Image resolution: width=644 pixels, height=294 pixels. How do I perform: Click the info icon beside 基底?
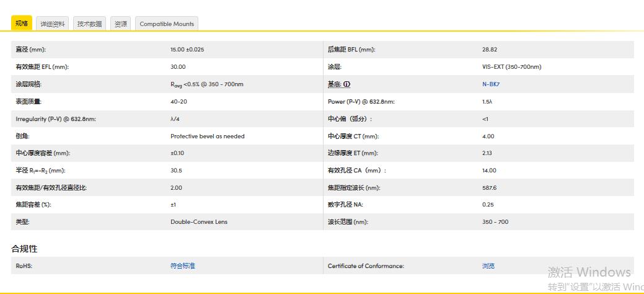pos(347,84)
